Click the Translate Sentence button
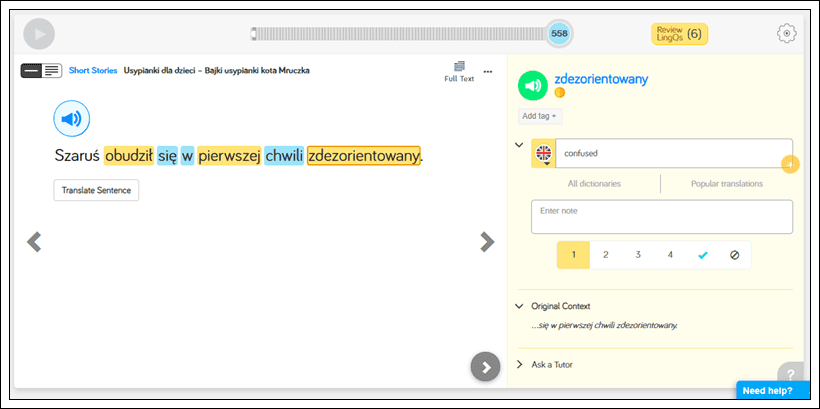820x409 pixels. [x=96, y=190]
